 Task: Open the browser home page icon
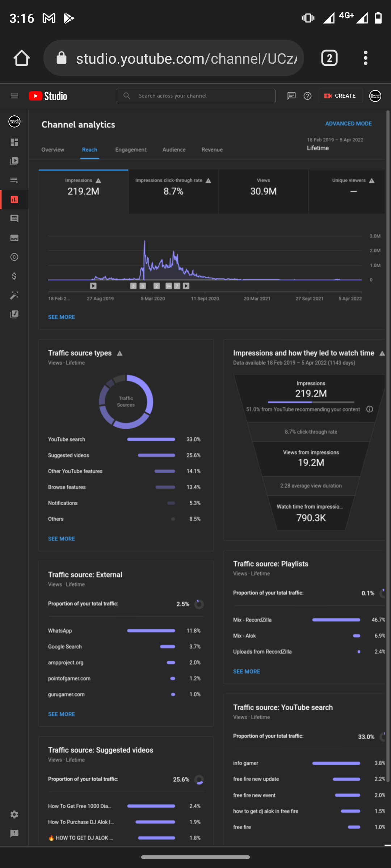21,58
